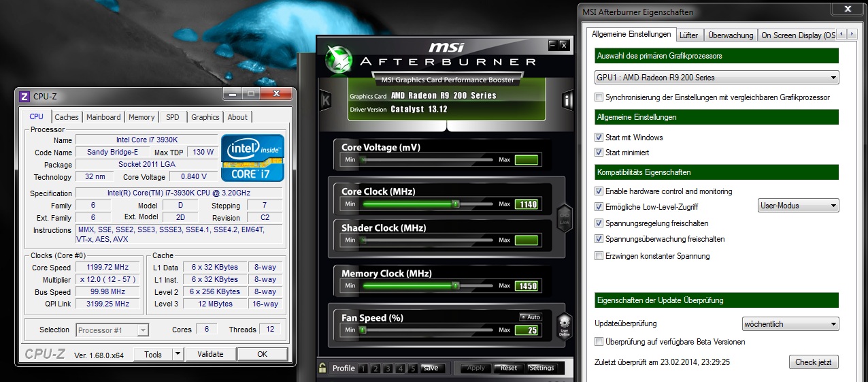The width and height of the screenshot is (868, 382).
Task: Select Afterburner profile slot 1
Action: (x=363, y=368)
